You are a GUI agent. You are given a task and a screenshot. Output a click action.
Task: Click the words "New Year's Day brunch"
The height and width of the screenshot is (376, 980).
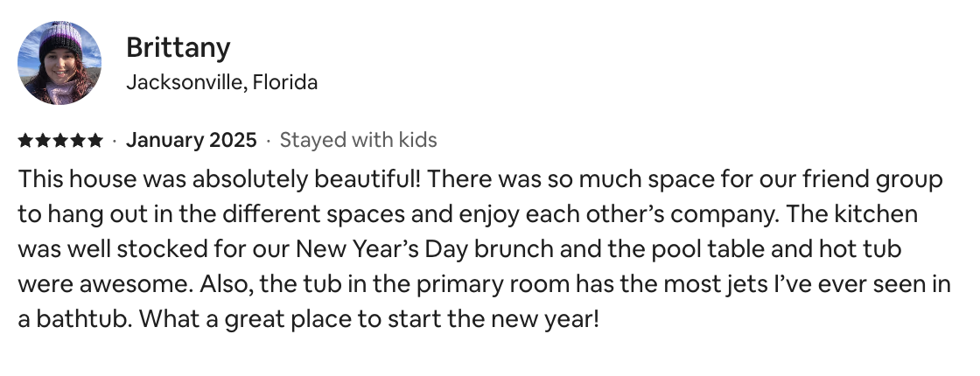click(x=425, y=249)
